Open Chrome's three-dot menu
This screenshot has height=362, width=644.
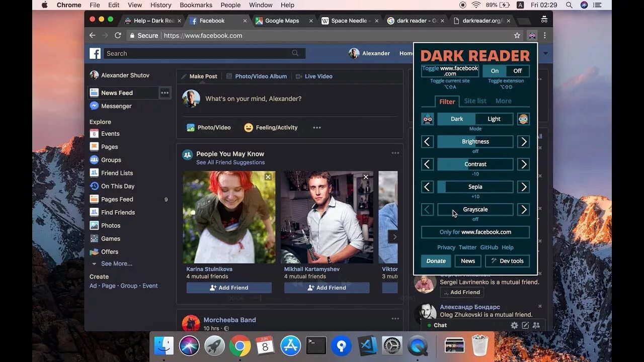coord(544,36)
